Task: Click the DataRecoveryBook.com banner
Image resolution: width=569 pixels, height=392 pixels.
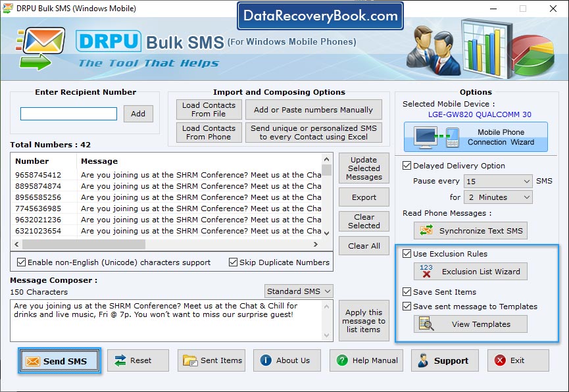Action: tap(320, 16)
